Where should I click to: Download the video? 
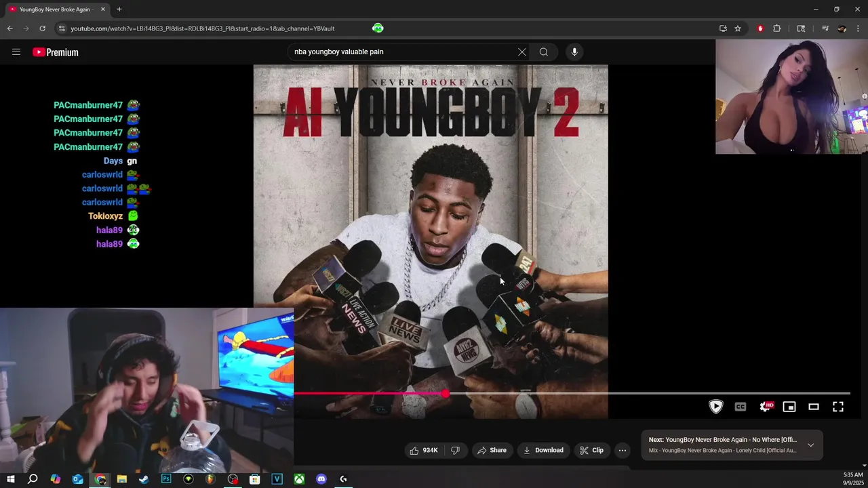point(543,450)
